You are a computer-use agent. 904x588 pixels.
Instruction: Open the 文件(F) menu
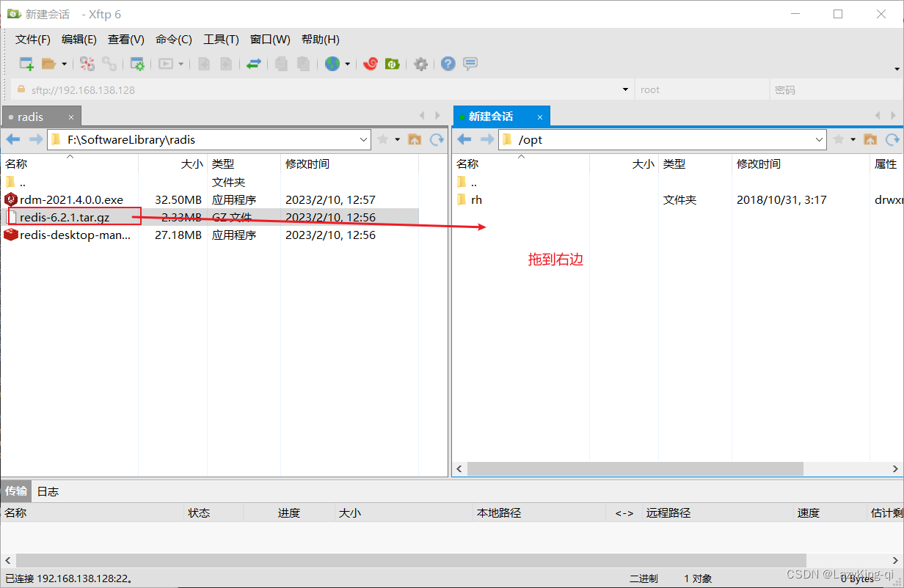click(33, 40)
